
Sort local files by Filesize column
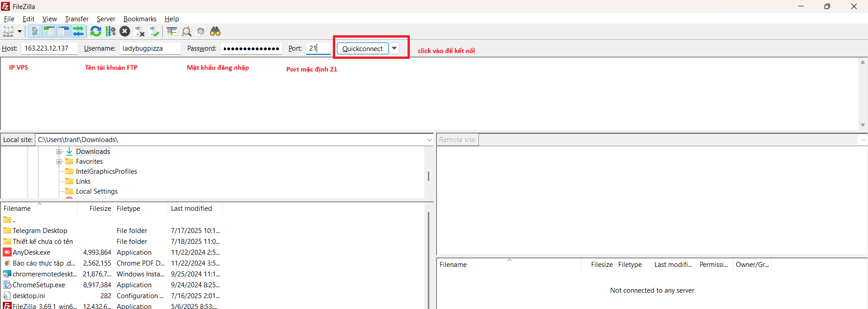pyautogui.click(x=96, y=209)
